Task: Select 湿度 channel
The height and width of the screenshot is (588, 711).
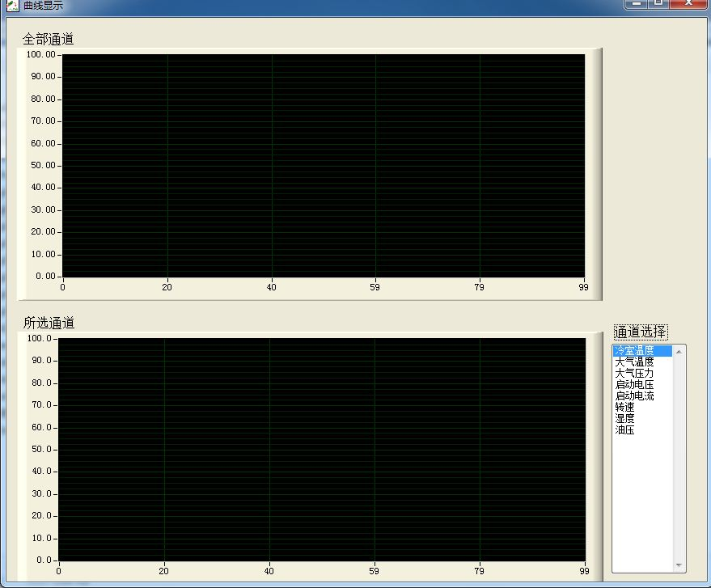Action: point(624,418)
